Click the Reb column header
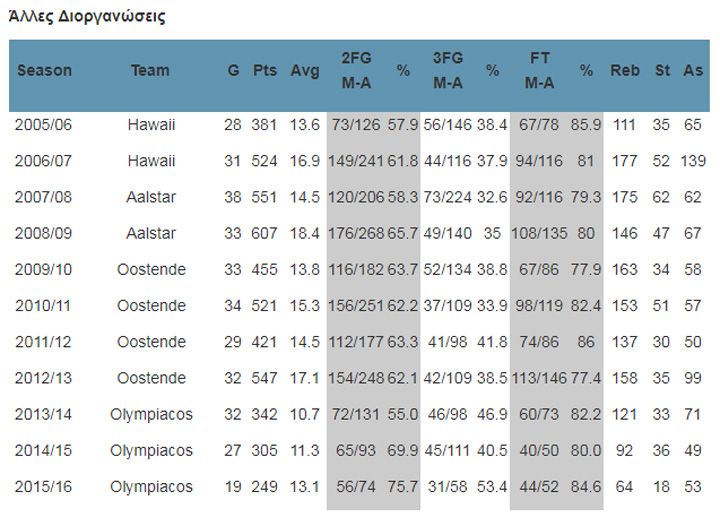This screenshot has width=720, height=526. 625,71
